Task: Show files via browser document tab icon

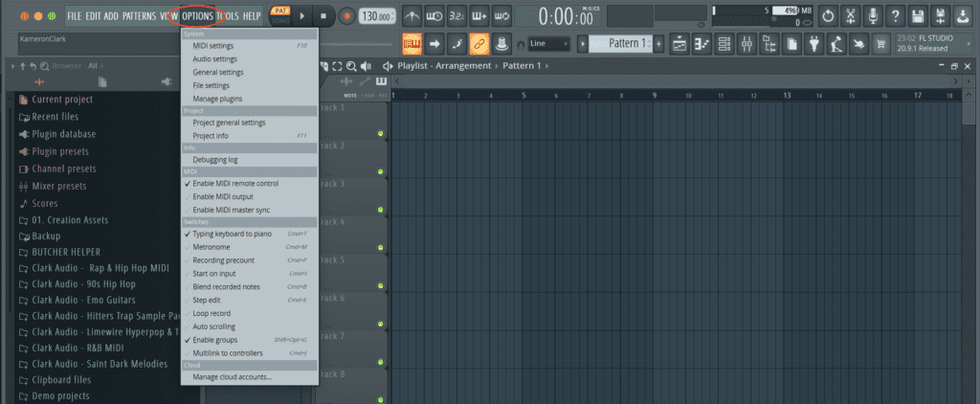Action: click(102, 81)
